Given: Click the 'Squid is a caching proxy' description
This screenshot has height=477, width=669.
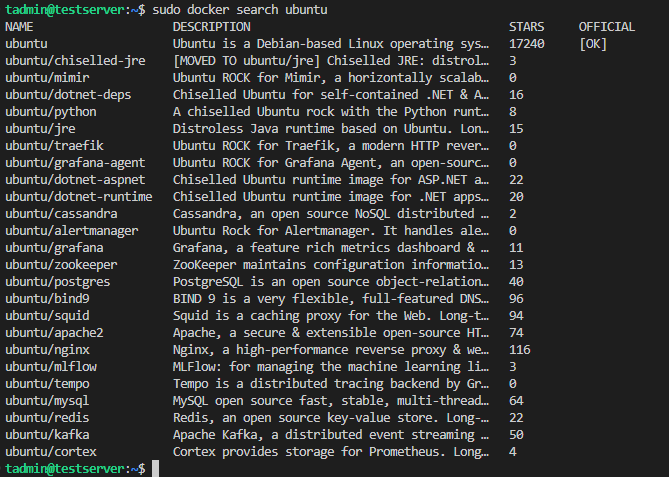Looking at the screenshot, I should 331,316.
